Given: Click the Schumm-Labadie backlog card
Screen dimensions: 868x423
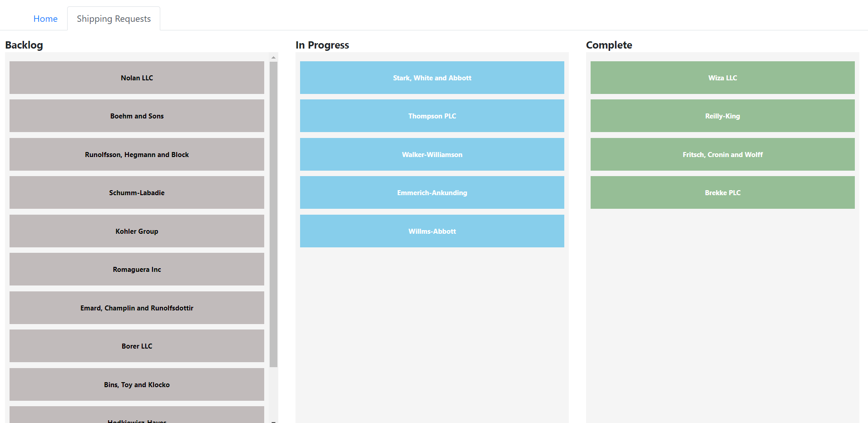Looking at the screenshot, I should 137,192.
